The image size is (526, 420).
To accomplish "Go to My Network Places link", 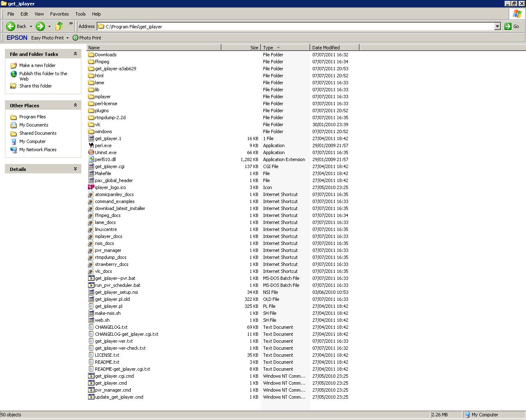I will coord(38,150).
